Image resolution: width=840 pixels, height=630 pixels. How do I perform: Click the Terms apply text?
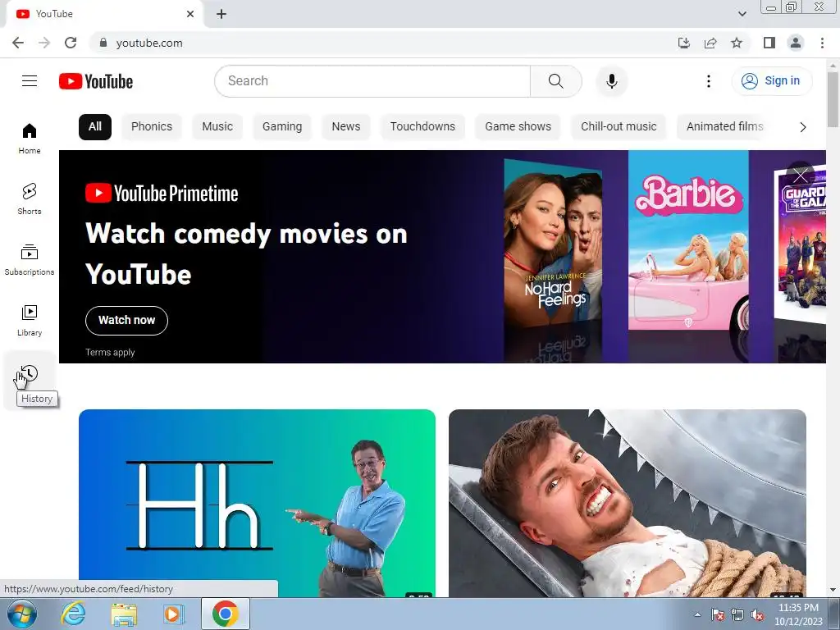(x=110, y=353)
